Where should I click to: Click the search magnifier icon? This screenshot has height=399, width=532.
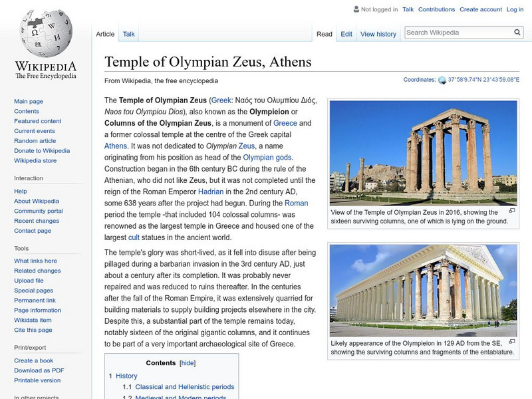pyautogui.click(x=517, y=33)
